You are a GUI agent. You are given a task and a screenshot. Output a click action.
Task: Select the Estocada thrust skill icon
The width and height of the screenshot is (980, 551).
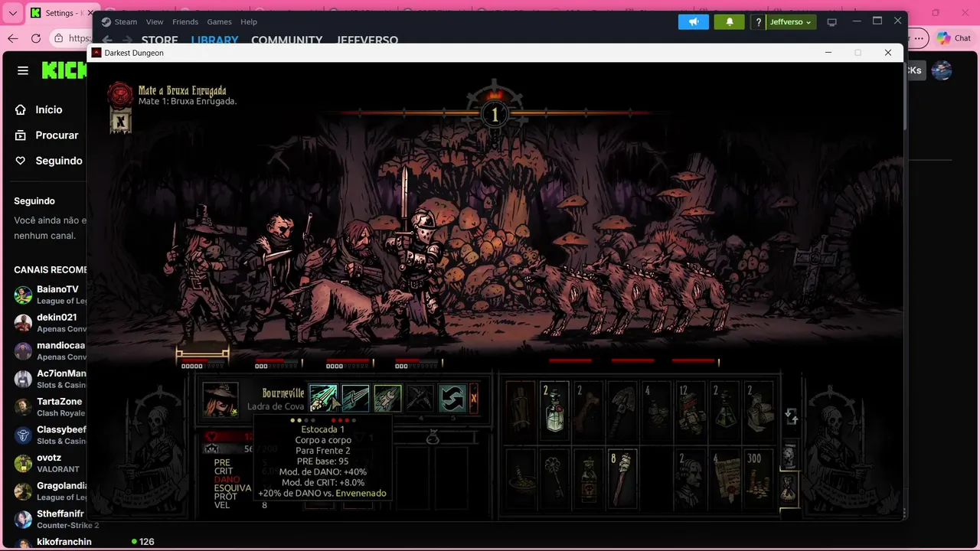coord(323,398)
